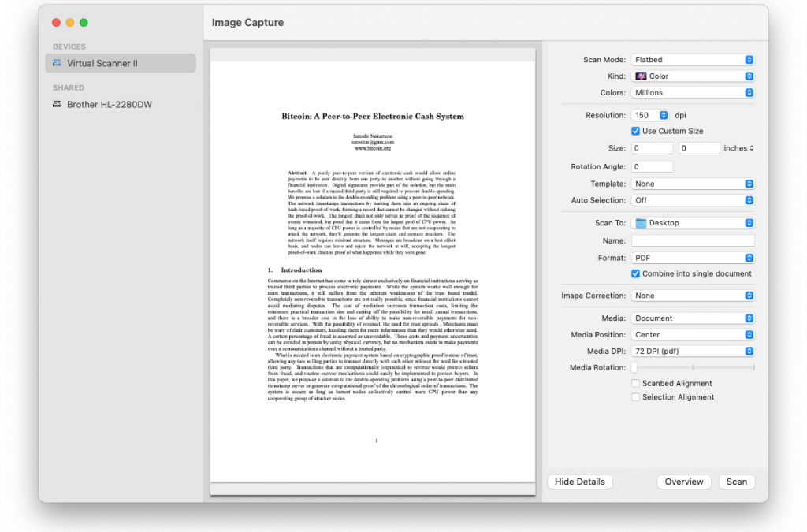
Task: Toggle the Use Custom Size checkbox
Action: pos(636,131)
